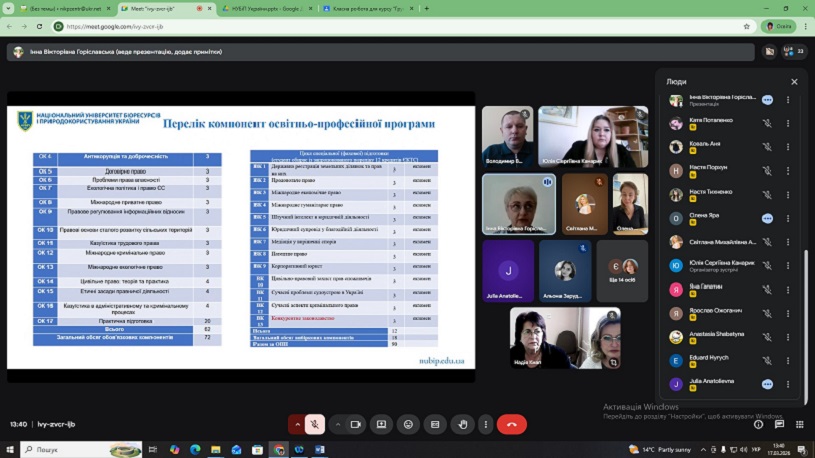Open the weather widget Partly sunny
Image resolution: width=815 pixels, height=458 pixels.
pyautogui.click(x=660, y=450)
